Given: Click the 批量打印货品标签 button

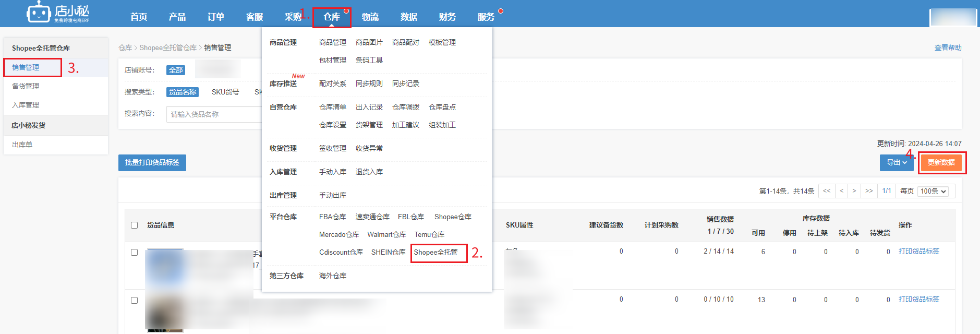Looking at the screenshot, I should tap(152, 162).
